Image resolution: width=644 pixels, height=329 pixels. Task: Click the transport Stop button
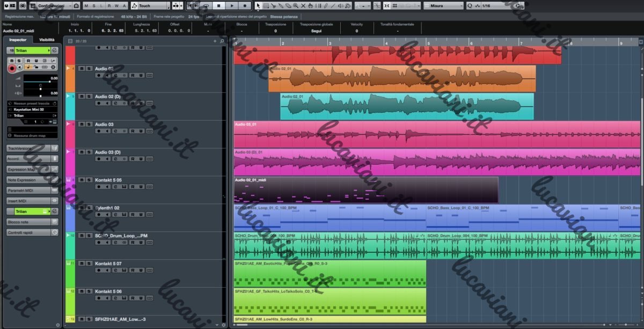(218, 5)
